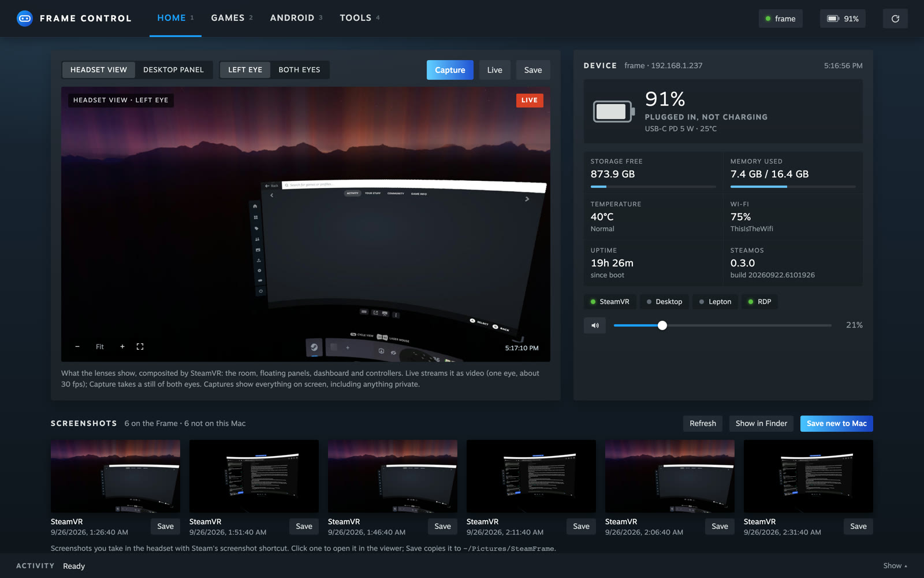Click the battery 91% indicator in top bar

tap(843, 18)
